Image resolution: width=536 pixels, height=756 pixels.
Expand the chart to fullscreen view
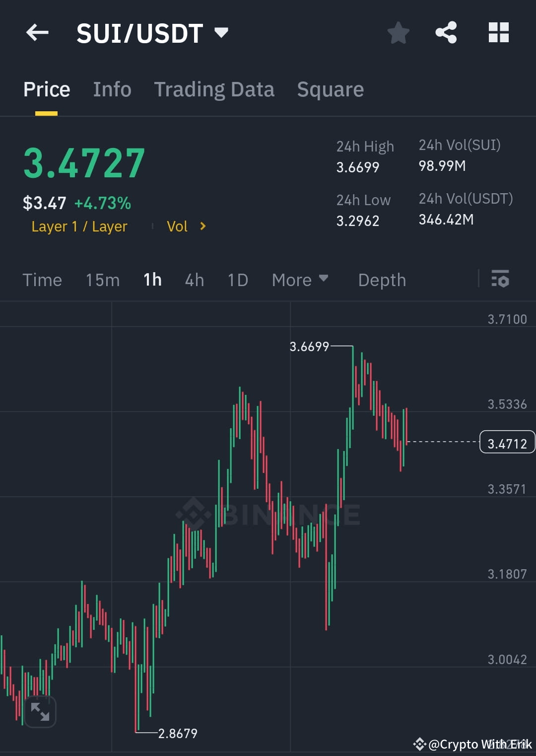coord(40,711)
